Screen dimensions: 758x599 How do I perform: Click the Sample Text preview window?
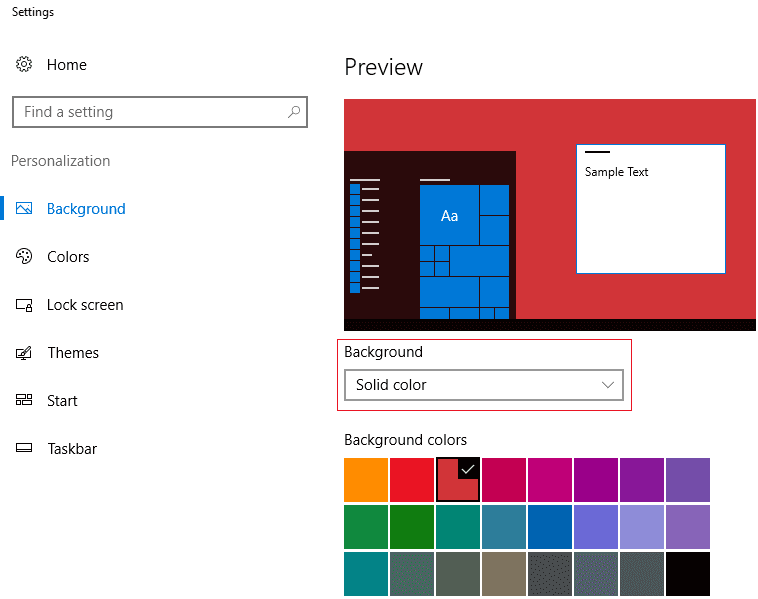651,209
